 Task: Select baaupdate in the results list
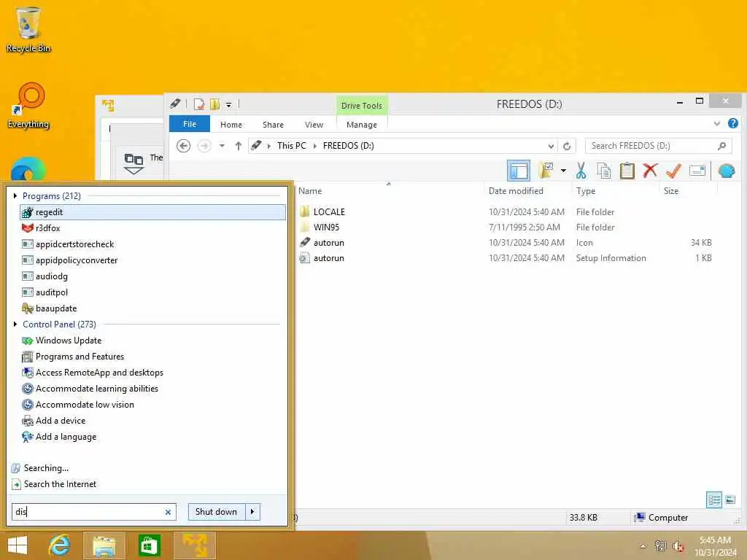(152, 308)
